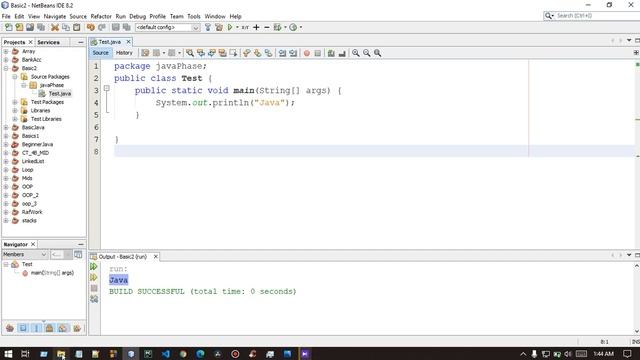Open the File menu

coord(6,16)
